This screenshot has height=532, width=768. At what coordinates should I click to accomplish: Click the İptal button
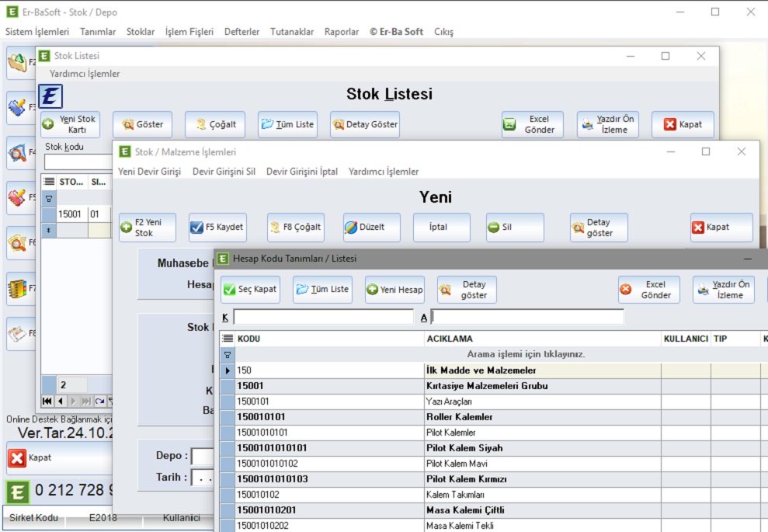click(442, 228)
